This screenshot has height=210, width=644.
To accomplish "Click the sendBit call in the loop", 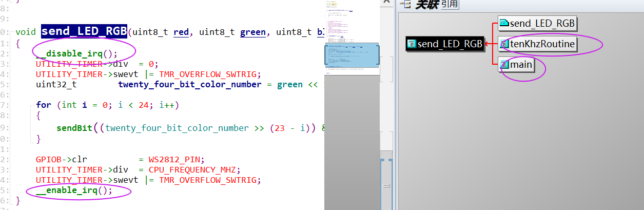I will [74, 128].
